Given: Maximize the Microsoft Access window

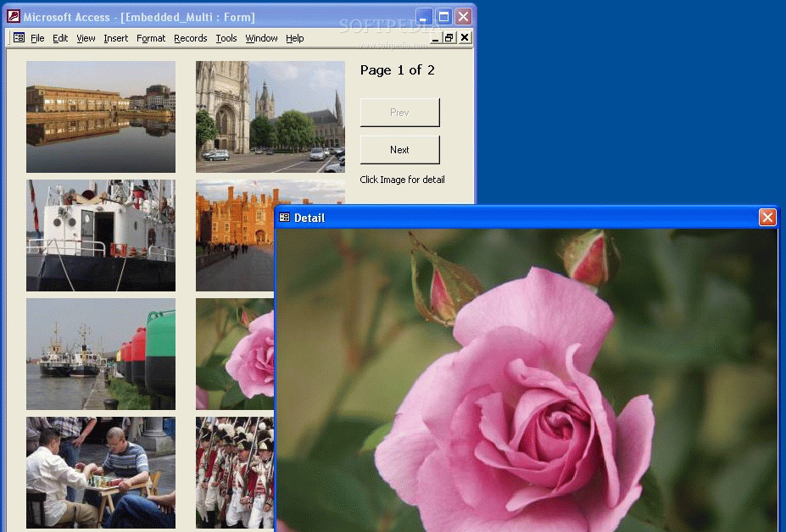Looking at the screenshot, I should [443, 17].
